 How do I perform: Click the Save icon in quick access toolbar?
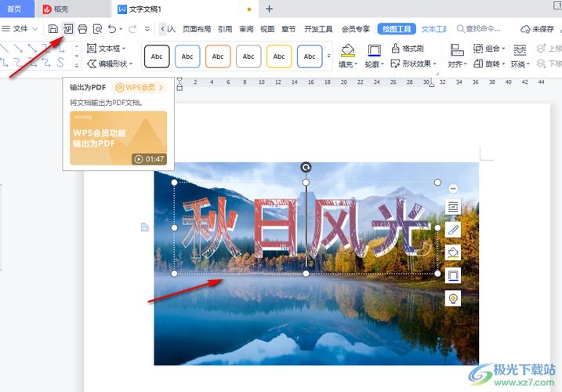point(53,29)
